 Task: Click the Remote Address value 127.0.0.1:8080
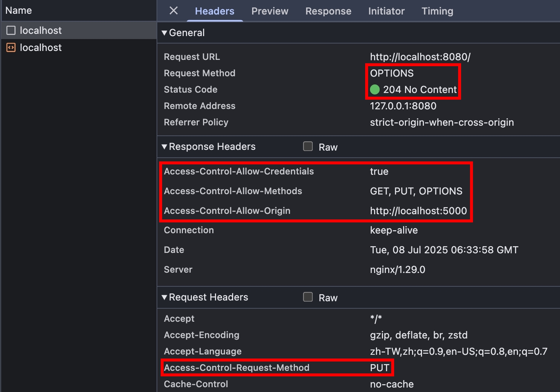click(403, 106)
